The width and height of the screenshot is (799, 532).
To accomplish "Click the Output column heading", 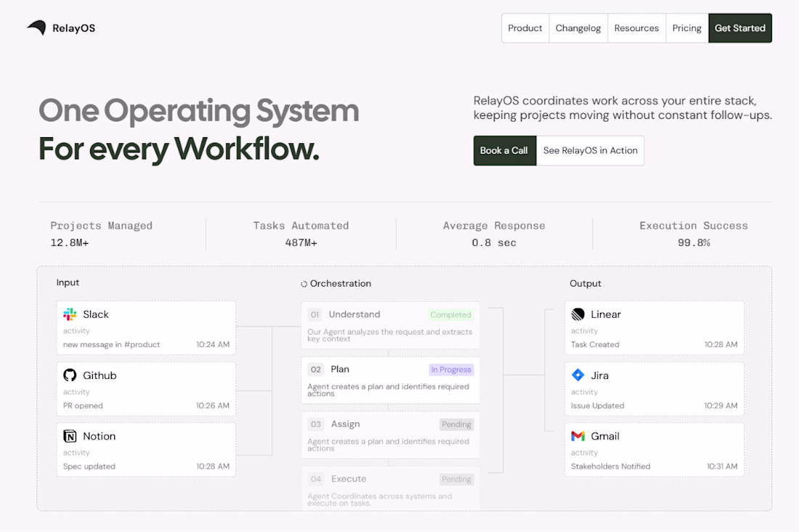I will click(x=585, y=284).
